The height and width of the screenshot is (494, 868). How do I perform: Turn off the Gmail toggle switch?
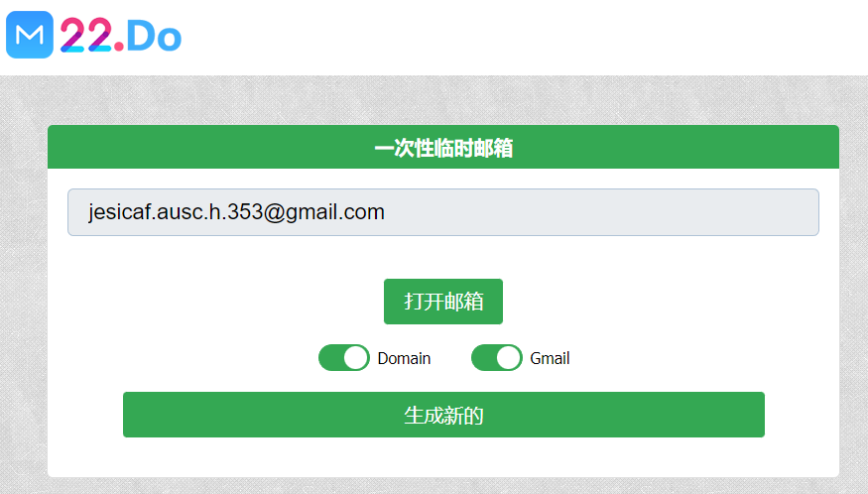(x=497, y=358)
